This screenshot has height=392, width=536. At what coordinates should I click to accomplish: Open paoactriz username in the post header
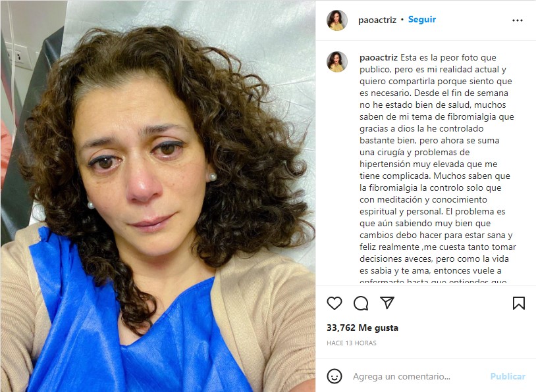[x=377, y=20]
